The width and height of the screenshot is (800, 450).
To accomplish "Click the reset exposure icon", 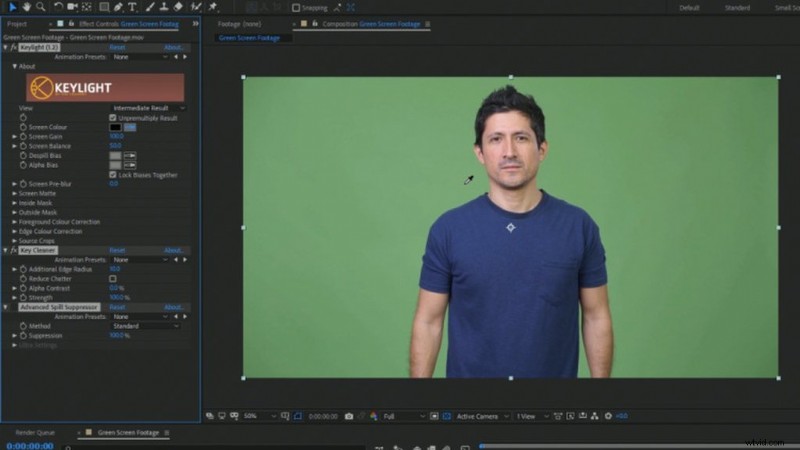I will [x=608, y=416].
